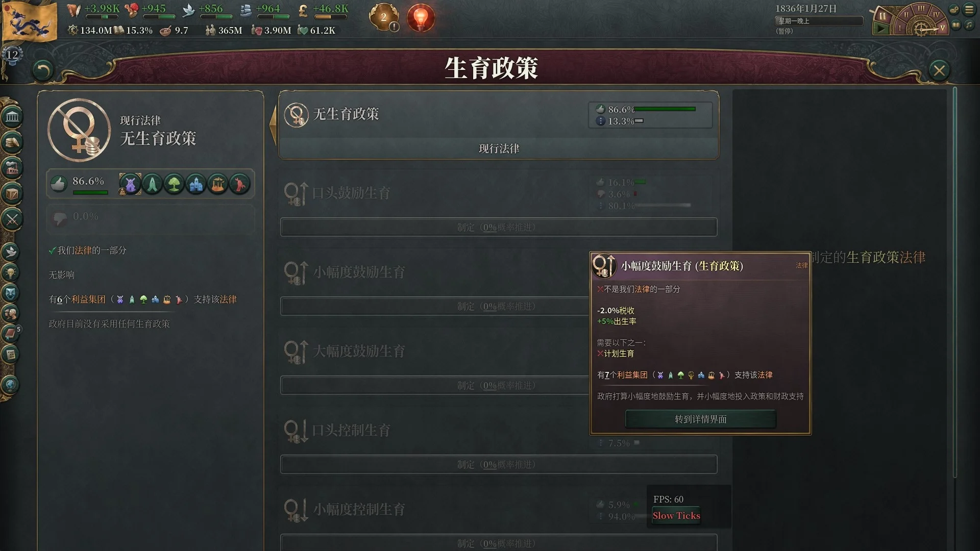Open the Budget coins sidebar icon

[x=12, y=142]
